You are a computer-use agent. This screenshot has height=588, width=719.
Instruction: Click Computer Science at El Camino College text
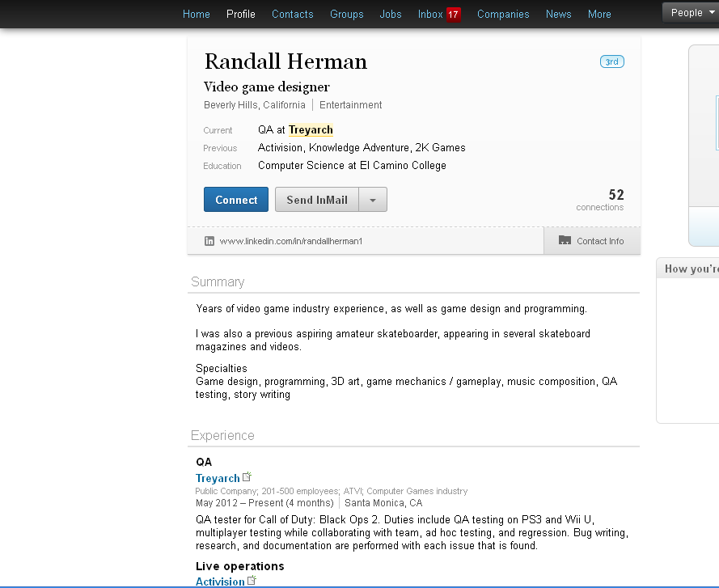coord(352,166)
